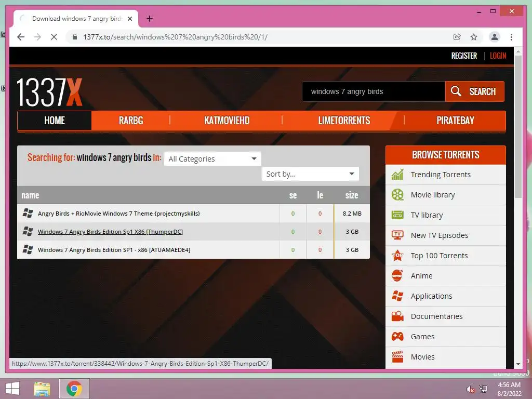Browse the Movies category link
532x399 pixels.
point(422,356)
